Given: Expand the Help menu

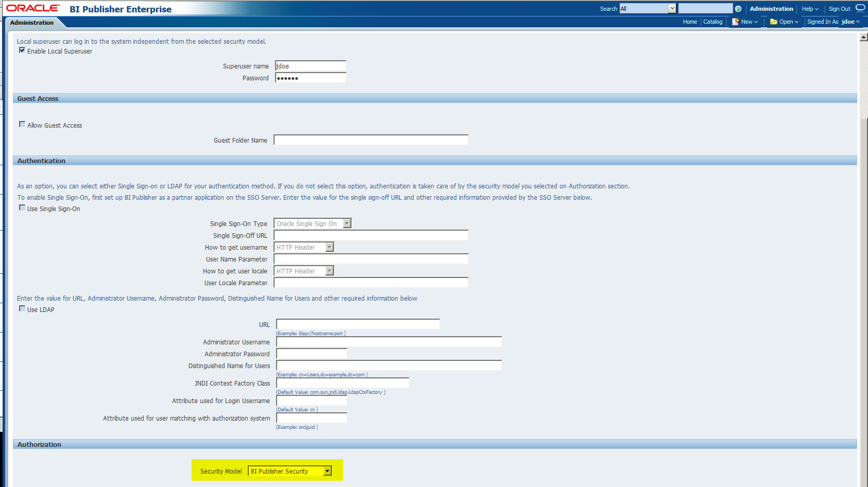Looking at the screenshot, I should (x=810, y=9).
